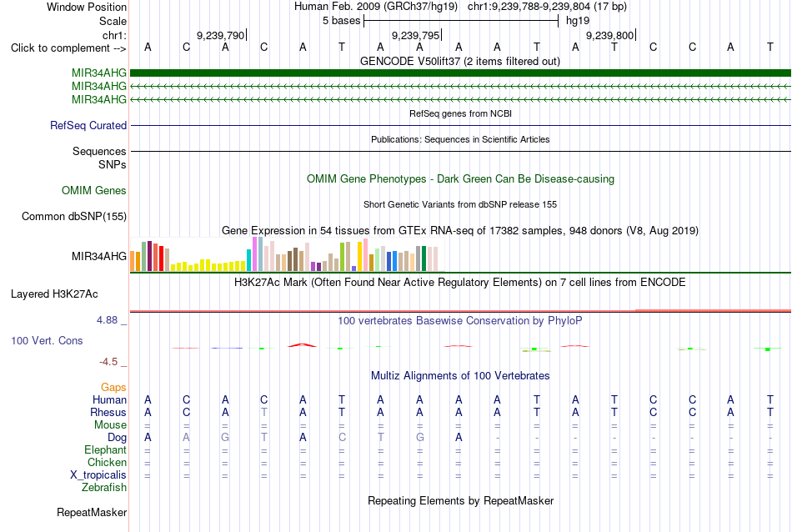Screen dimensions: 792x532
Task: Click MIR34AHG label next to expression bar chart
Action: point(99,256)
